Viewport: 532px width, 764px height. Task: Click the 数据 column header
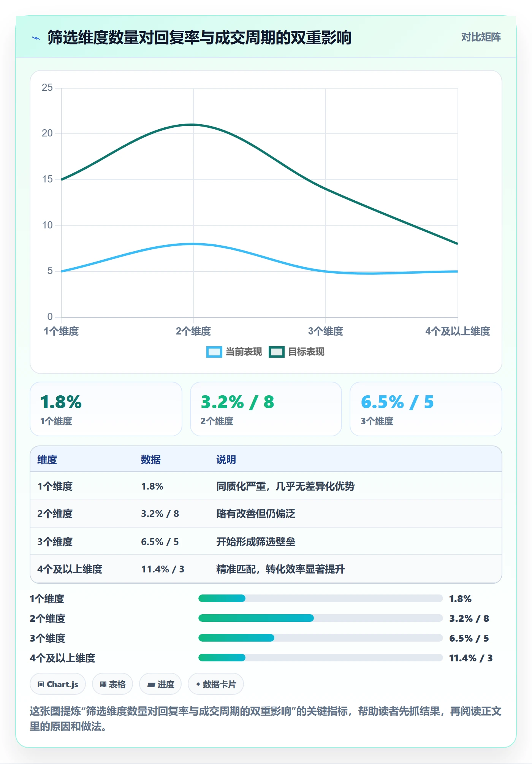click(x=151, y=460)
